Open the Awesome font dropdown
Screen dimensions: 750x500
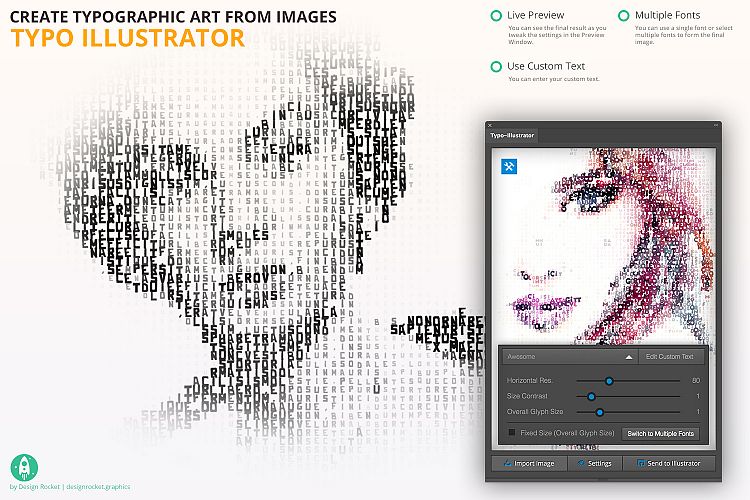point(570,357)
